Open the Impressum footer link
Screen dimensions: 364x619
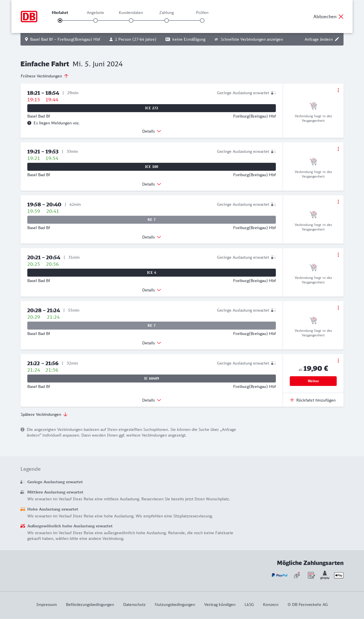tap(47, 604)
